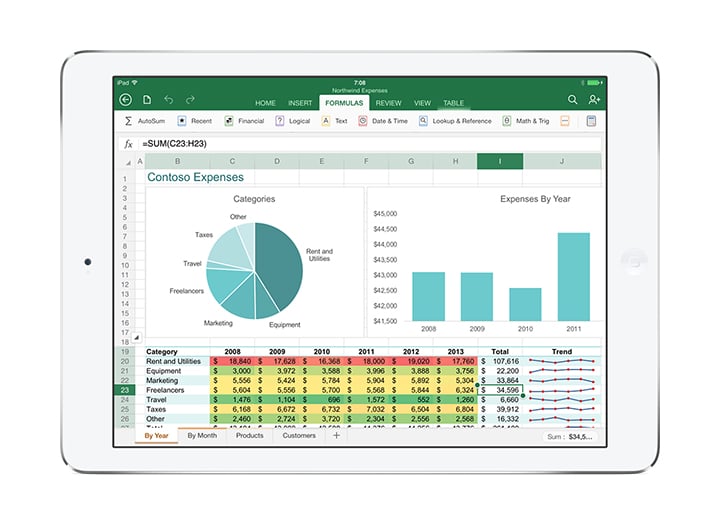Viewport: 728px width, 515px height.
Task: Select column J header
Action: pyautogui.click(x=562, y=161)
